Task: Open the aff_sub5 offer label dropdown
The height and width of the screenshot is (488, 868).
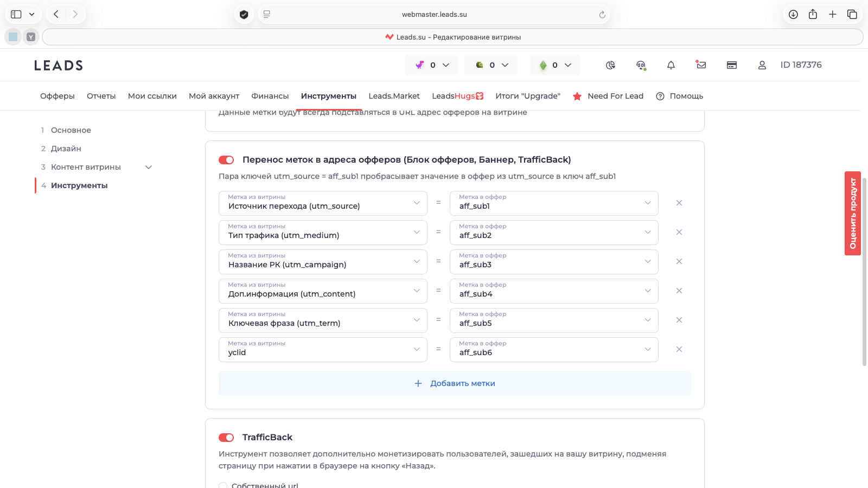Action: [x=554, y=320]
